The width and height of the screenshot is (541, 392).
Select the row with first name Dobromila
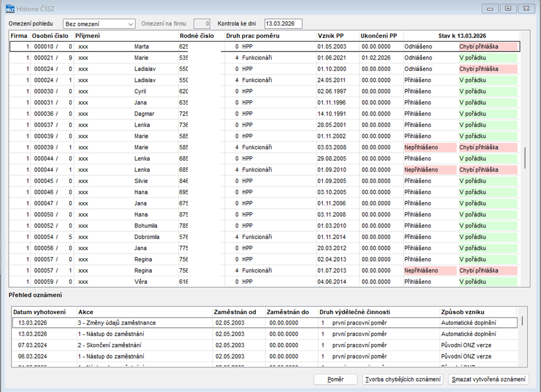[x=264, y=237]
